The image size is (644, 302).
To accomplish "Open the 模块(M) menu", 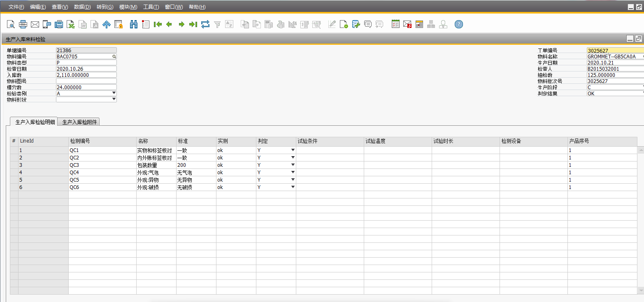I will click(128, 7).
